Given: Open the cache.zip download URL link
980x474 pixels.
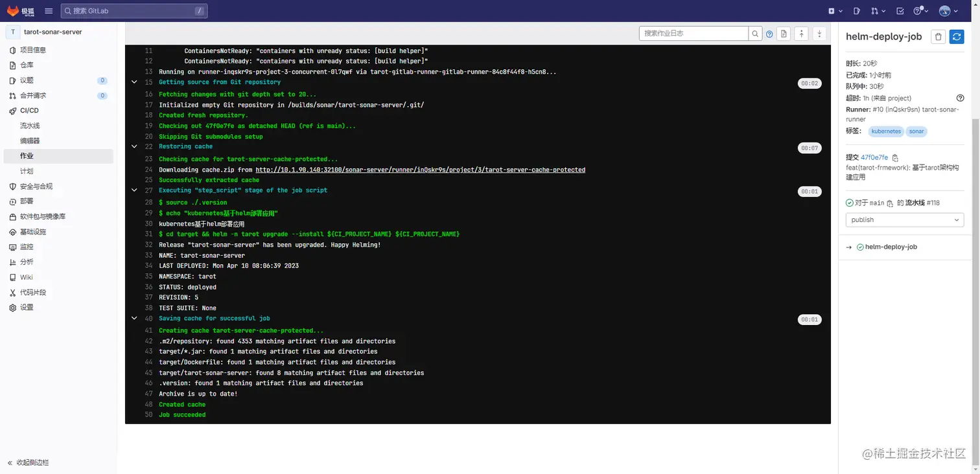Looking at the screenshot, I should [x=421, y=170].
